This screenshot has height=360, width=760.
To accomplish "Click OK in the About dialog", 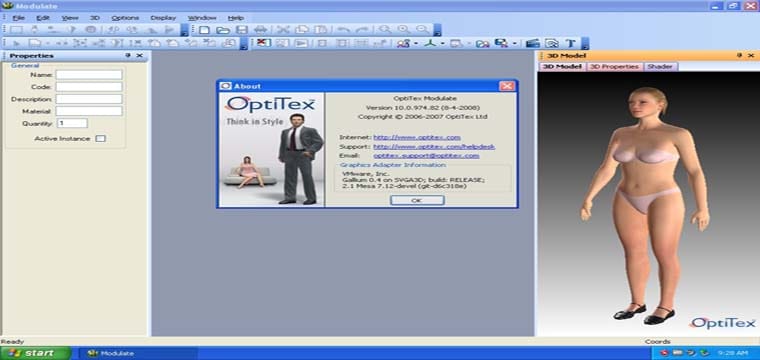I will click(417, 200).
